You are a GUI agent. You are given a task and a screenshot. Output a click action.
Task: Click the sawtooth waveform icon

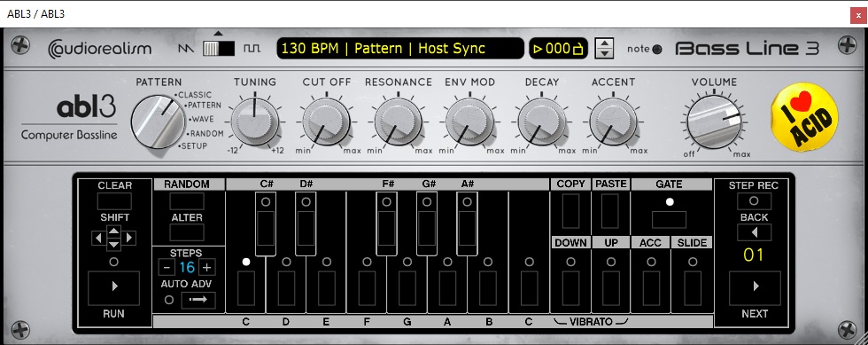point(187,48)
